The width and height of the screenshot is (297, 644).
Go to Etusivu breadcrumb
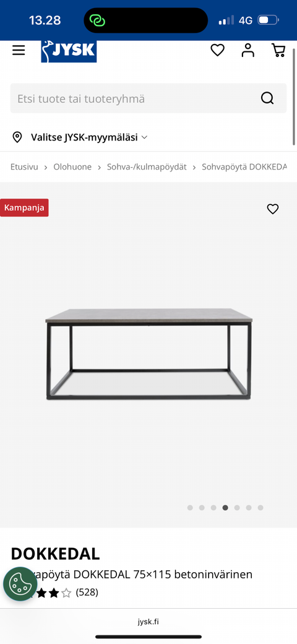24,167
